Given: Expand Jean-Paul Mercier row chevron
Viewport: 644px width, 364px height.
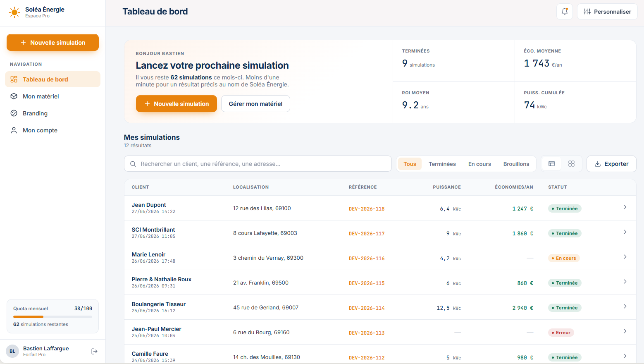Looking at the screenshot, I should [x=625, y=331].
